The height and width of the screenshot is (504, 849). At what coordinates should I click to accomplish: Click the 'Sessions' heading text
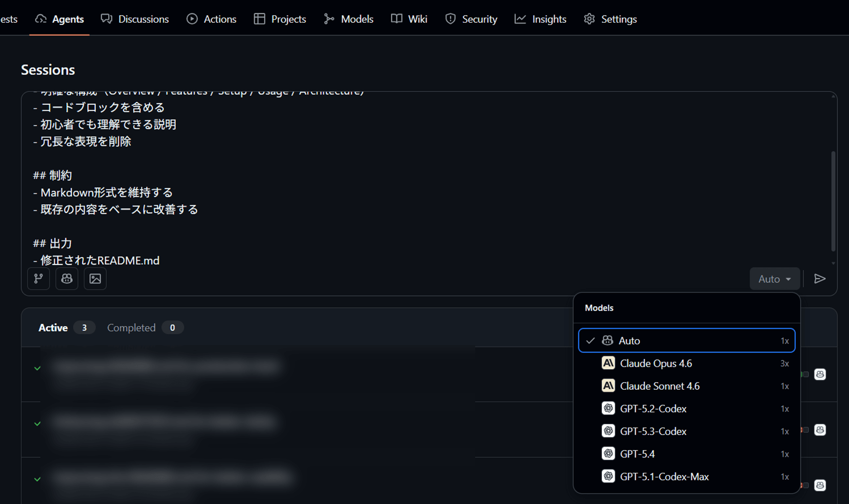[48, 70]
